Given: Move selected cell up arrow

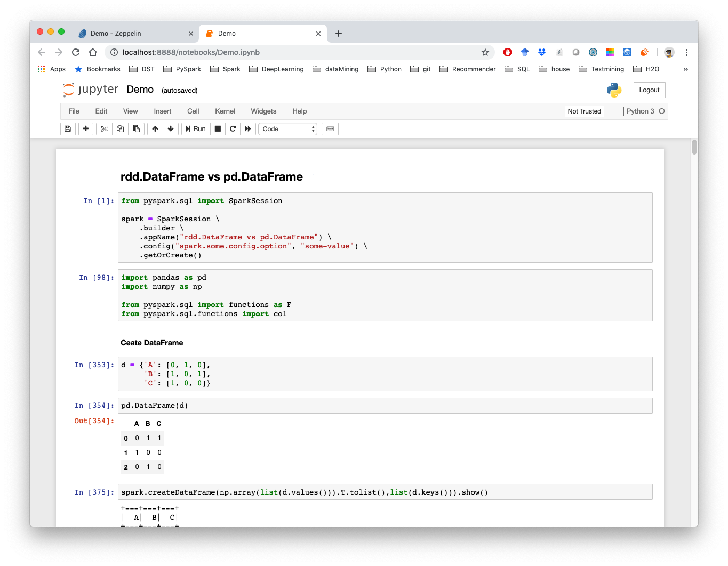Looking at the screenshot, I should (155, 129).
